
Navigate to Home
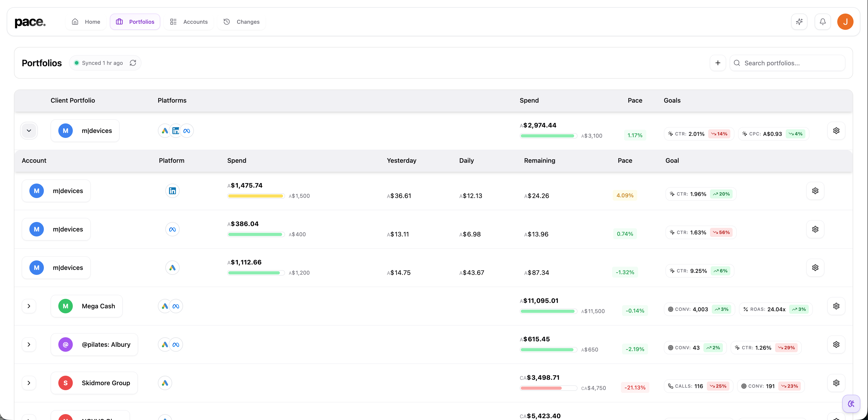(x=86, y=22)
